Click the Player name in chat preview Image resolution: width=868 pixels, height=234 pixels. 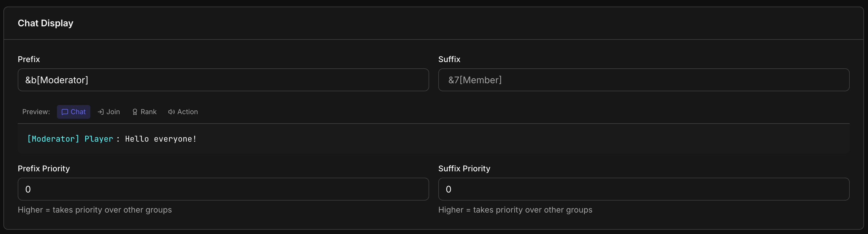99,139
